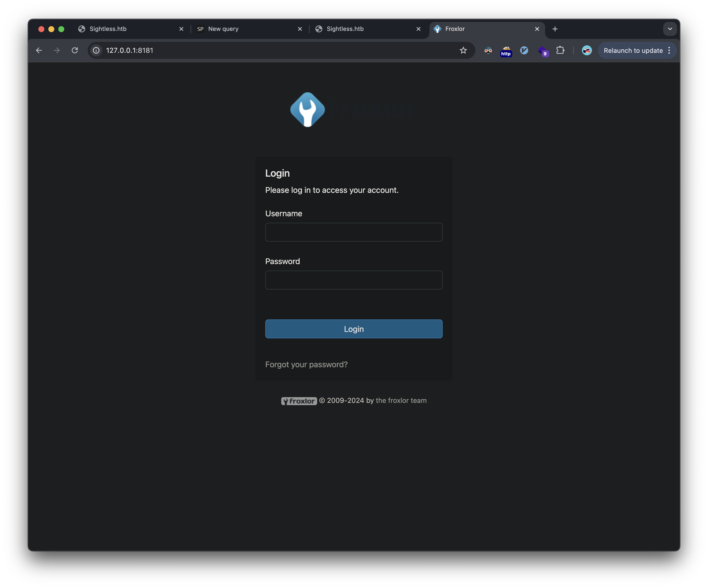Open the Chrome profile avatar

[587, 51]
